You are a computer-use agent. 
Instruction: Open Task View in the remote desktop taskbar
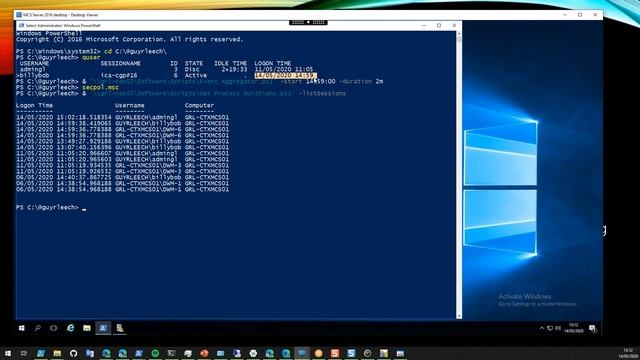pos(53,328)
